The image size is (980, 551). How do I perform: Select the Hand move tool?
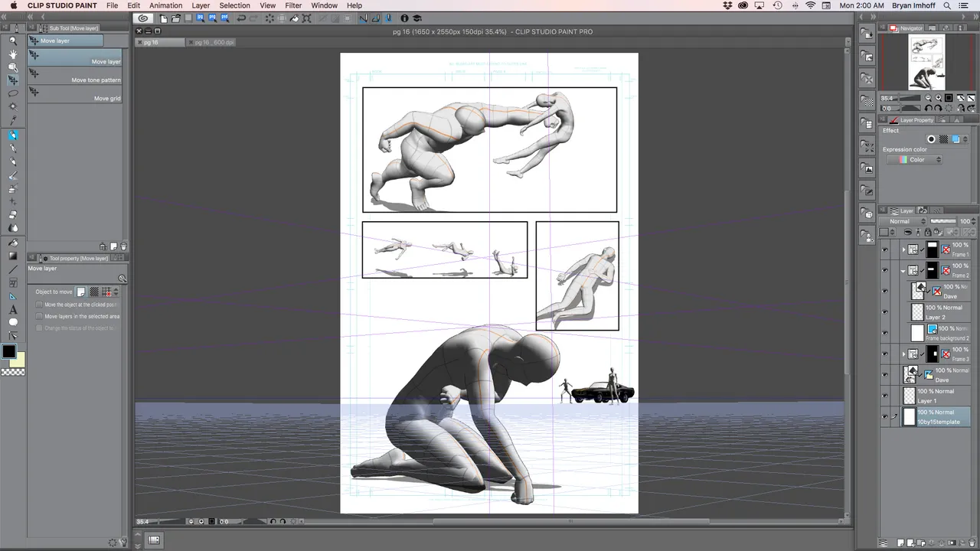(13, 54)
